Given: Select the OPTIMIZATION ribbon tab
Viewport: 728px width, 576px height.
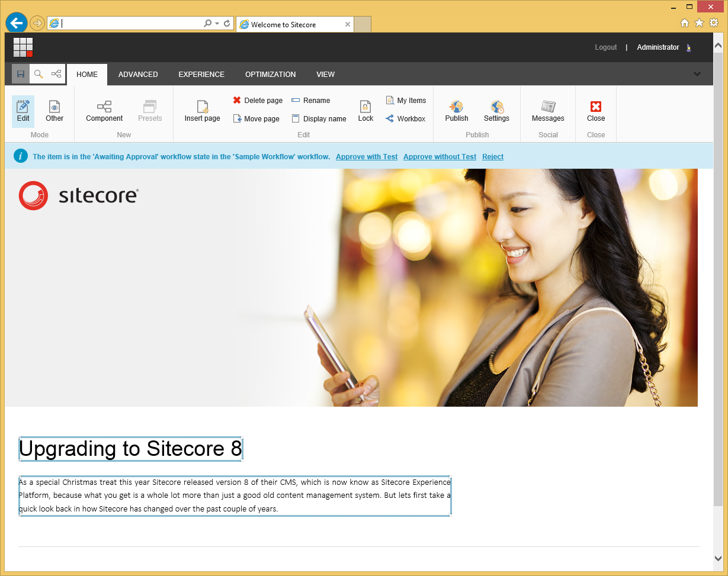Looking at the screenshot, I should [x=271, y=75].
